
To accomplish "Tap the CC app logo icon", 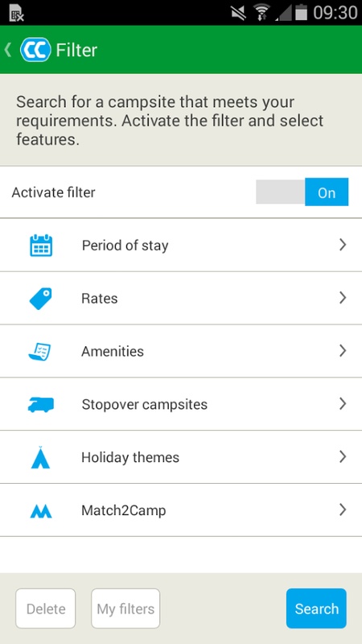I will click(x=35, y=50).
